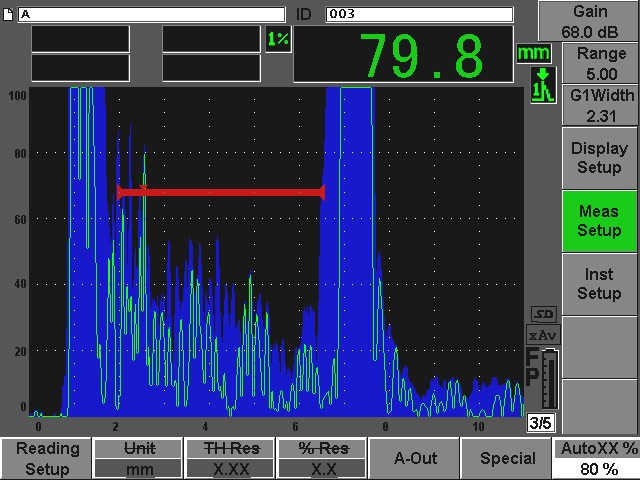Select the TH Res X.XX parameter
640x480 pixels.
coord(230,458)
